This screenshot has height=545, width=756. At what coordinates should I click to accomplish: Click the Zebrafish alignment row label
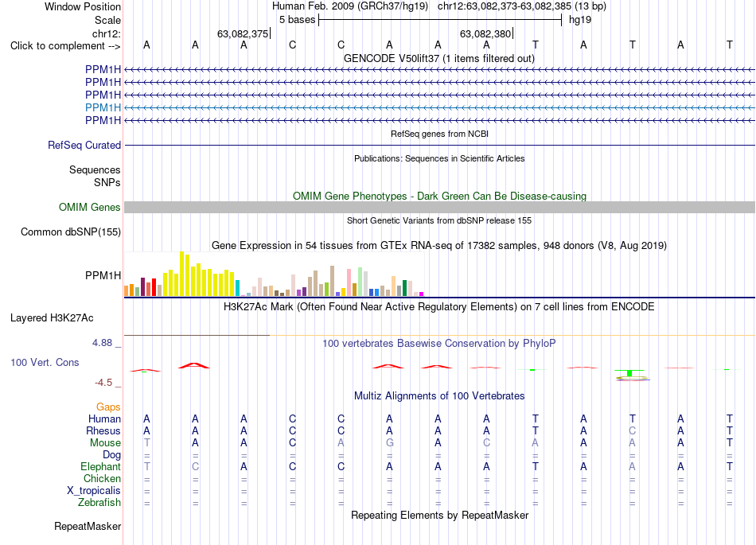[99, 503]
